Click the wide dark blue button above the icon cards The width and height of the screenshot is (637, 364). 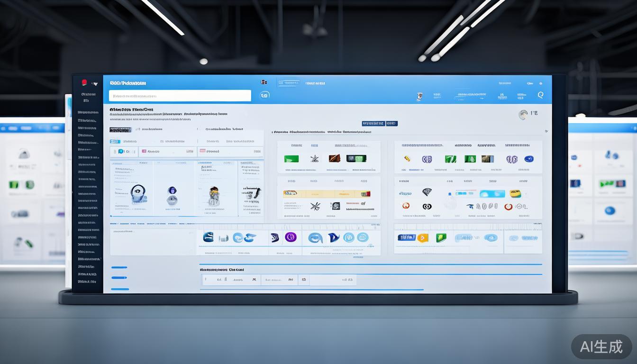click(x=373, y=123)
